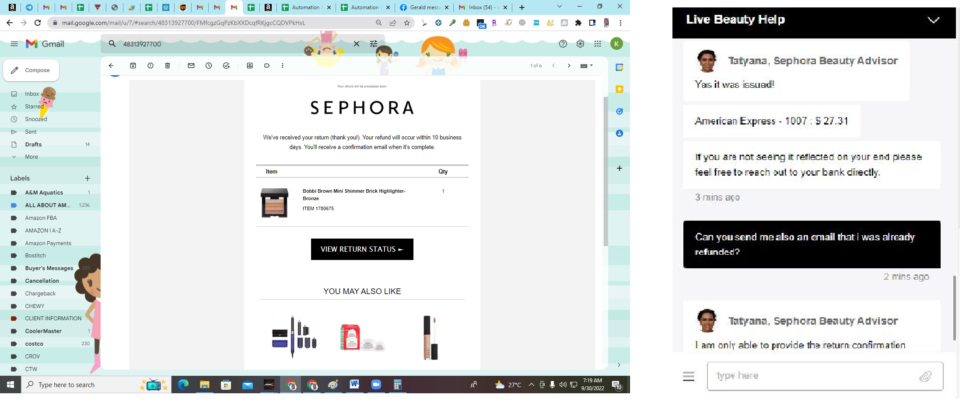Add the email to Tasks
Viewport: 980px width, 402px height.
click(226, 66)
